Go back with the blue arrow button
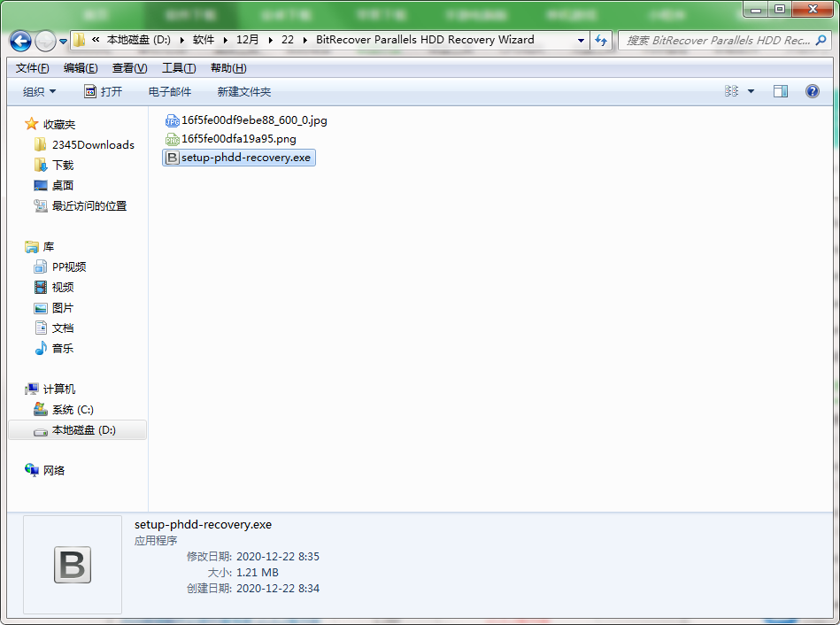 20,41
